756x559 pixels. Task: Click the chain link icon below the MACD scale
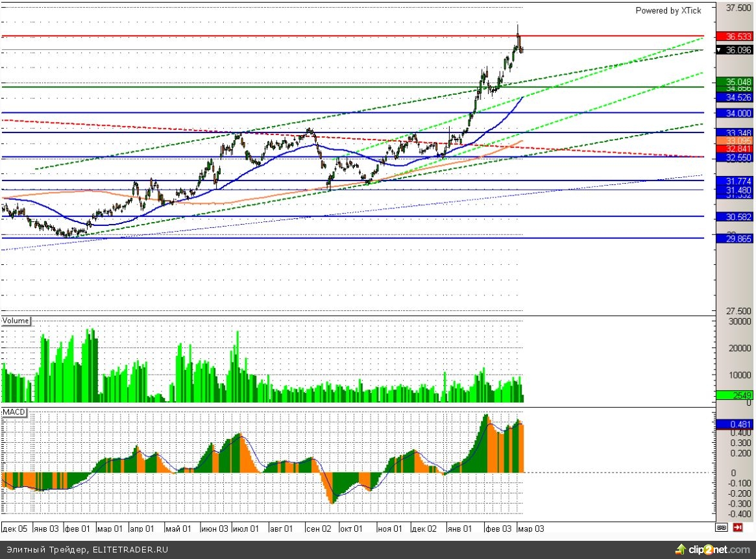(x=722, y=528)
